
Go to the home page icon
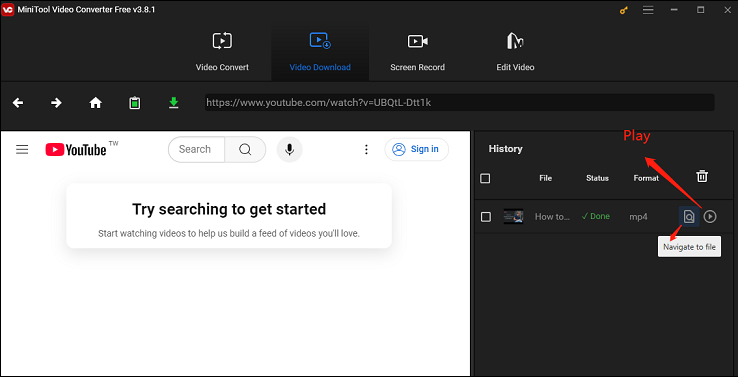(96, 103)
